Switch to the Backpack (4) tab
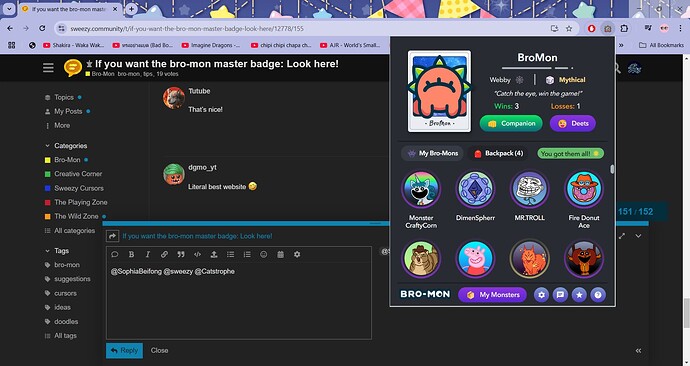Image resolution: width=690 pixels, height=366 pixels. (x=498, y=154)
